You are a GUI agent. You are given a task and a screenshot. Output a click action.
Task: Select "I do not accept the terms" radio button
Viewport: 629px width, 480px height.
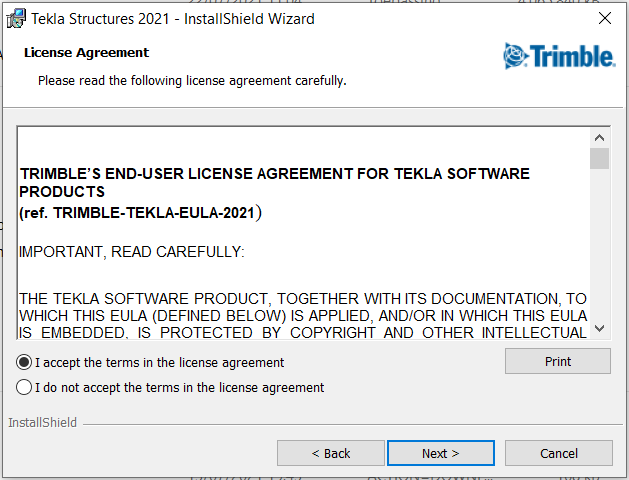pyautogui.click(x=24, y=387)
